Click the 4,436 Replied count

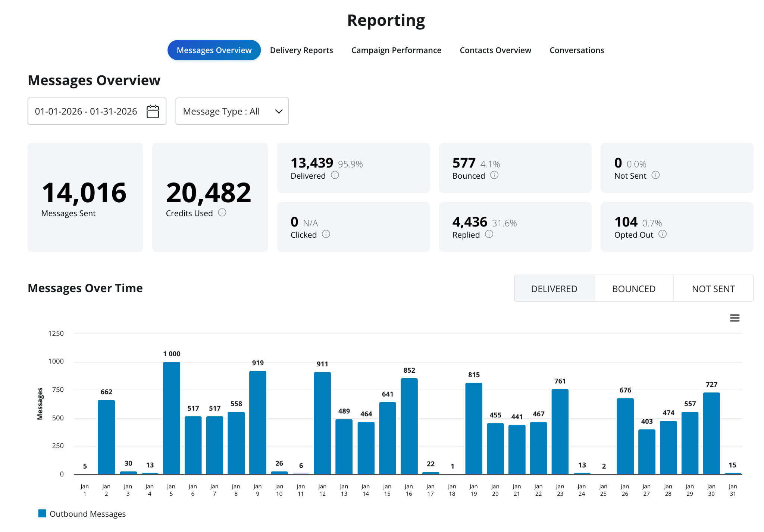pos(470,222)
